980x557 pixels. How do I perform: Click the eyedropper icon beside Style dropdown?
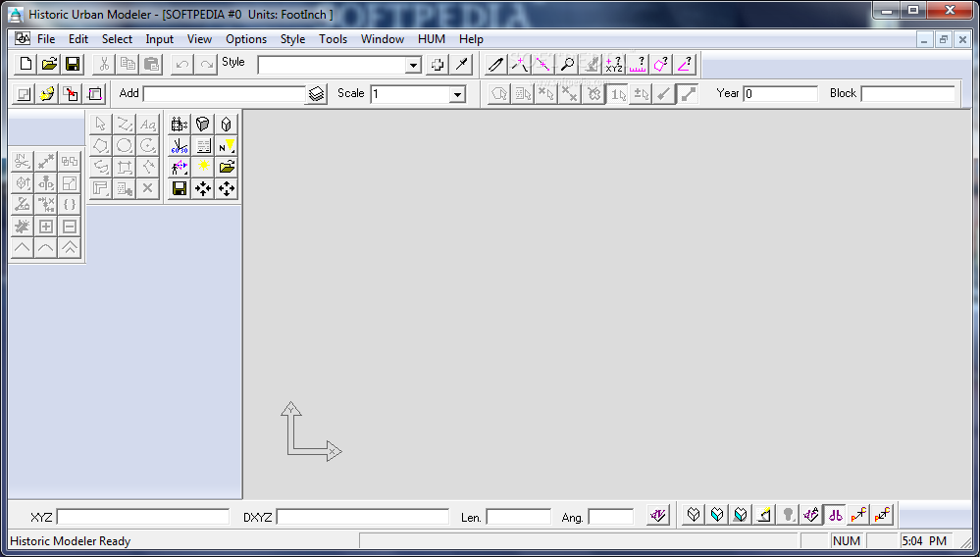click(461, 65)
